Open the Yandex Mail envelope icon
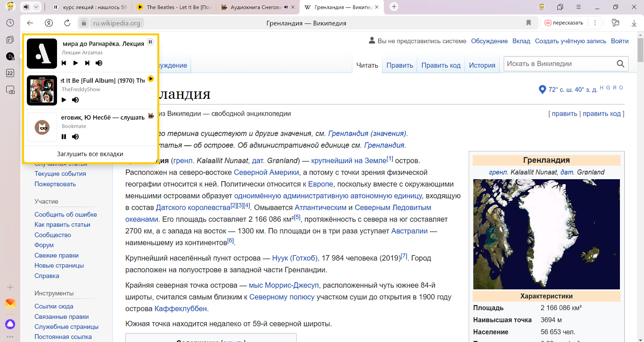 tap(10, 303)
